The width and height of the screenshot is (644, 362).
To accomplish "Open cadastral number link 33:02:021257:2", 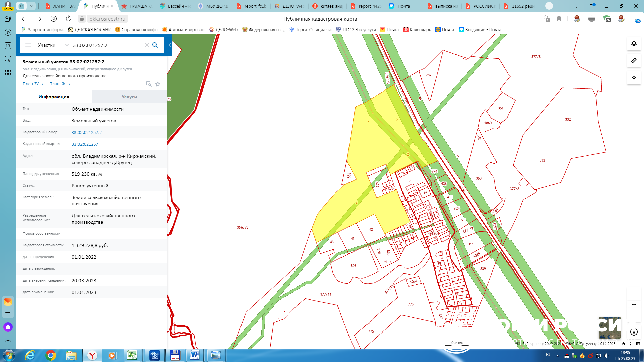I will click(x=87, y=132).
